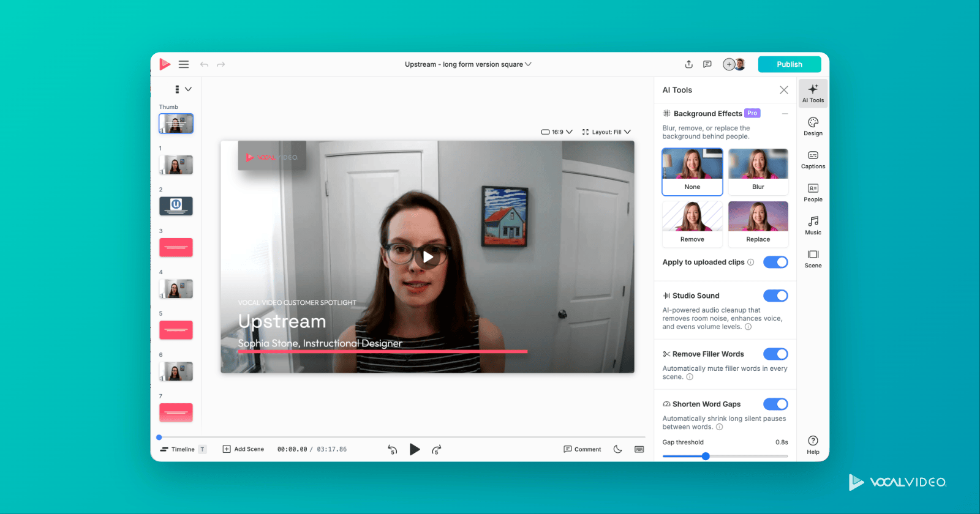Click the redo arrow icon

[x=221, y=64]
